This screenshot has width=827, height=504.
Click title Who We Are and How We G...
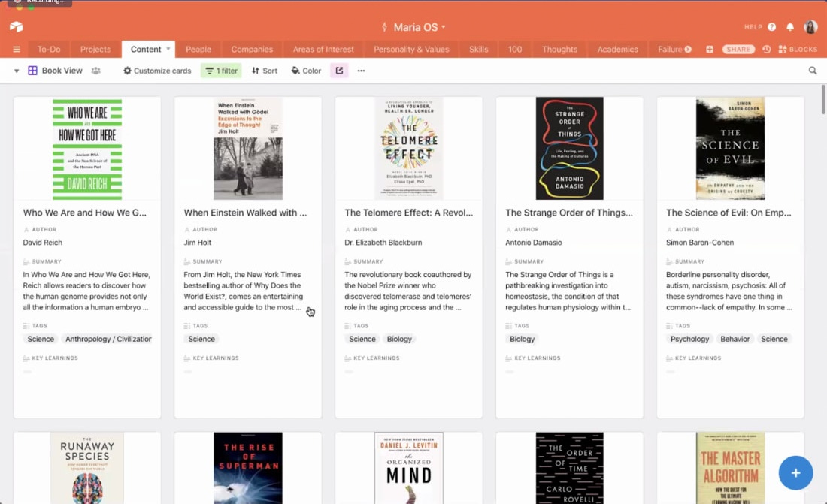point(85,213)
